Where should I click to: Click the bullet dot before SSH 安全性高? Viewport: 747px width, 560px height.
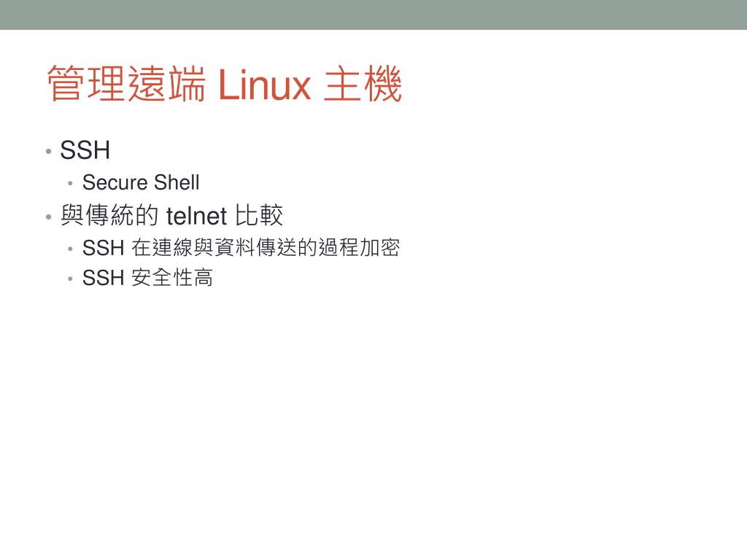click(x=71, y=279)
